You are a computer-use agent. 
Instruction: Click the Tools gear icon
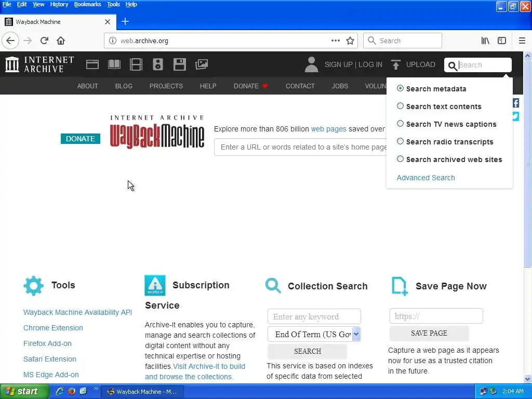click(34, 286)
